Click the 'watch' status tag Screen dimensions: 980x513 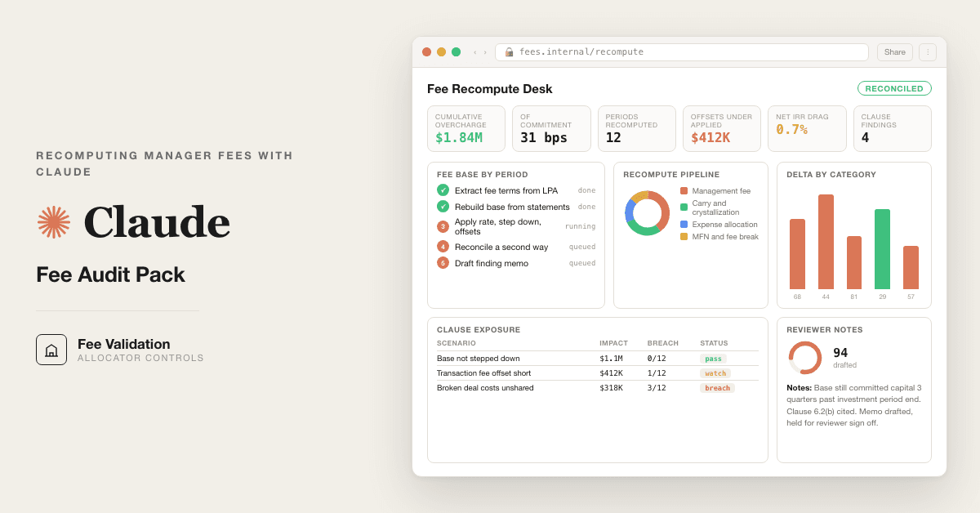715,373
